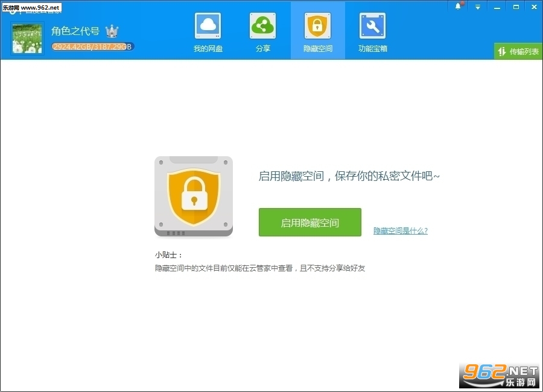Close the cloud manager window

coord(535,7)
